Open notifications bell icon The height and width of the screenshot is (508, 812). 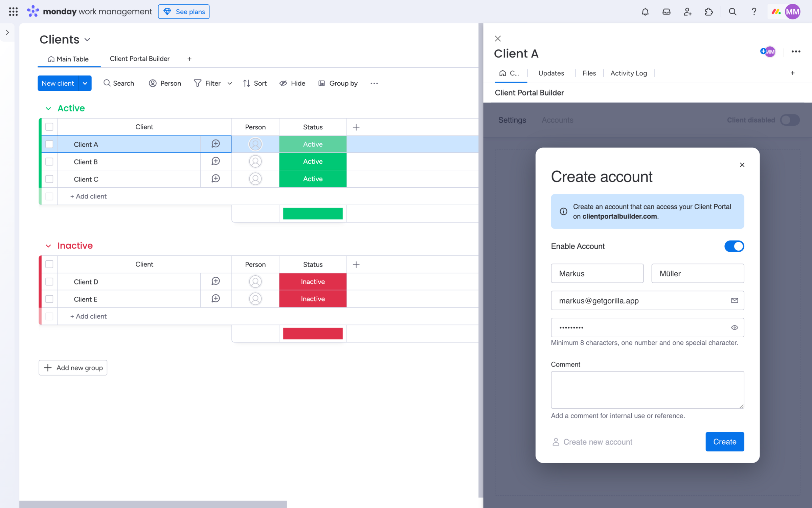point(645,12)
